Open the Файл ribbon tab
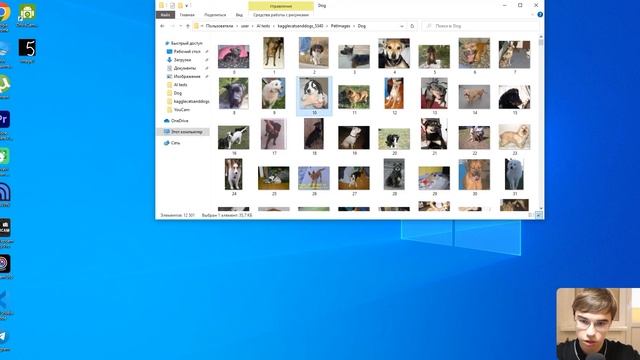The height and width of the screenshot is (360, 640). click(x=165, y=15)
